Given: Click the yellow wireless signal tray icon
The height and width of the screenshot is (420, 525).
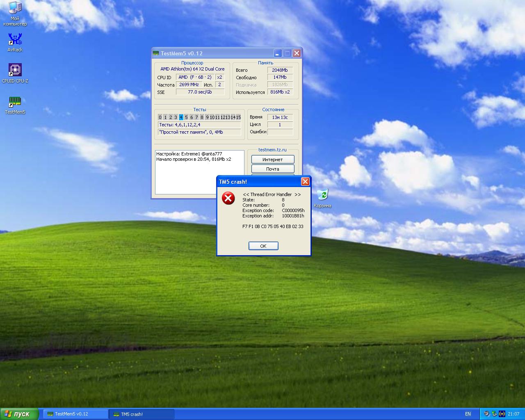Looking at the screenshot, I should coord(502,414).
